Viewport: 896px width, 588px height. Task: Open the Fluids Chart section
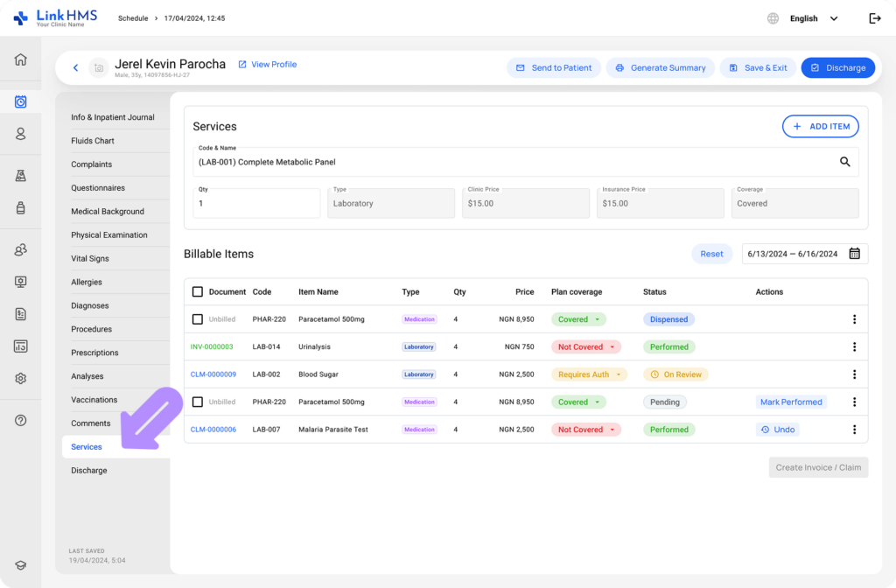coord(93,141)
